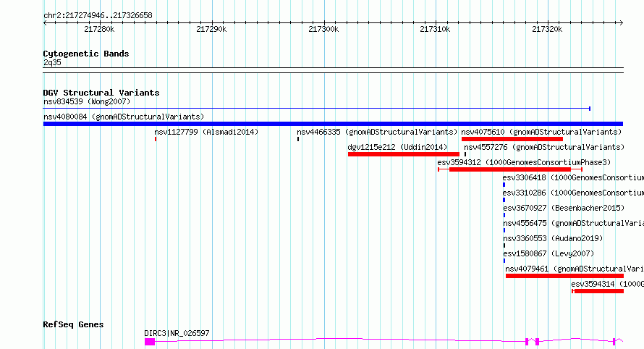Click the magenta DIRC3 first exon block

[150, 342]
